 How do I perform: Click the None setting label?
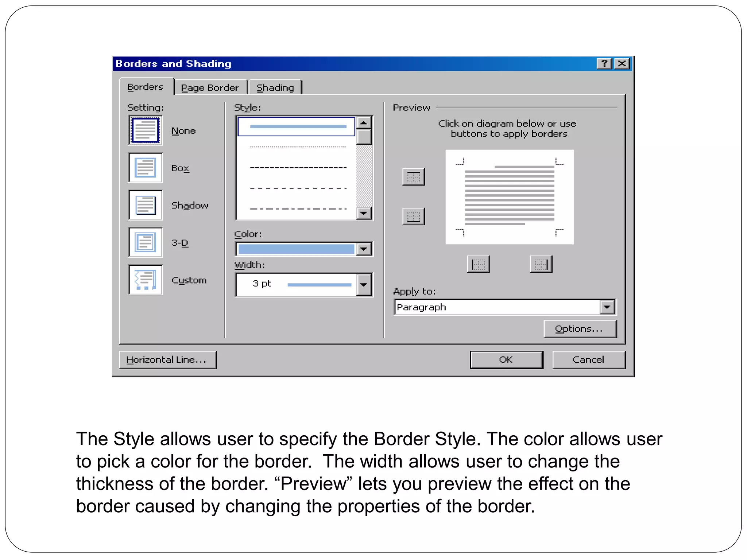[183, 131]
